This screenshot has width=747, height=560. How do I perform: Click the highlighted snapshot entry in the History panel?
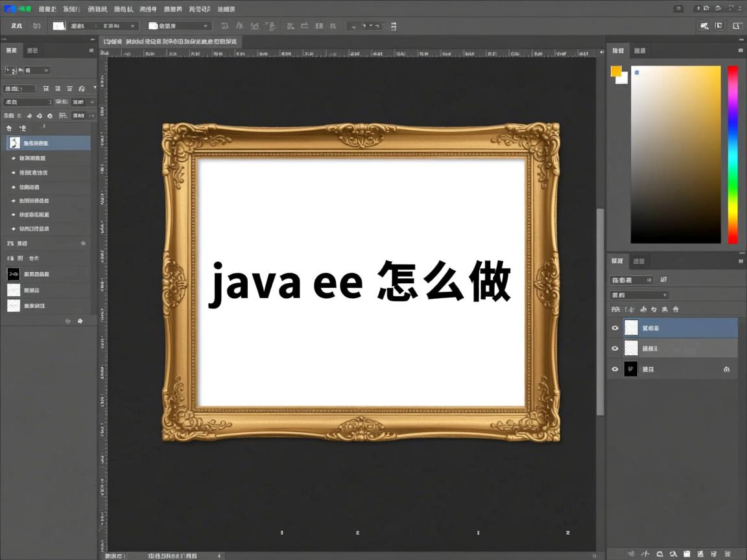48,143
